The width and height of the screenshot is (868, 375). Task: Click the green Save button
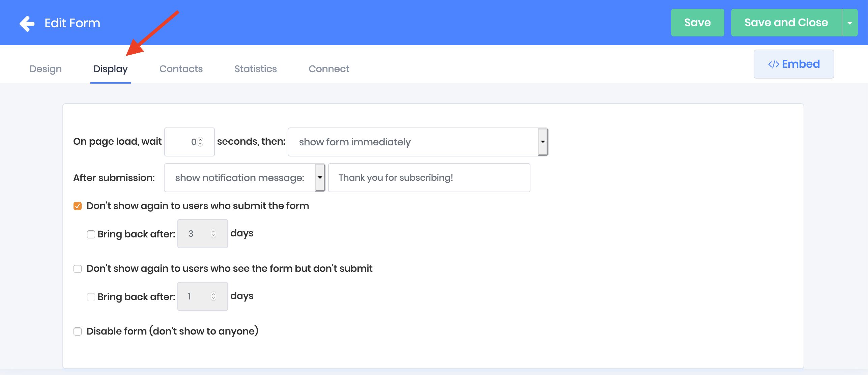tap(697, 23)
